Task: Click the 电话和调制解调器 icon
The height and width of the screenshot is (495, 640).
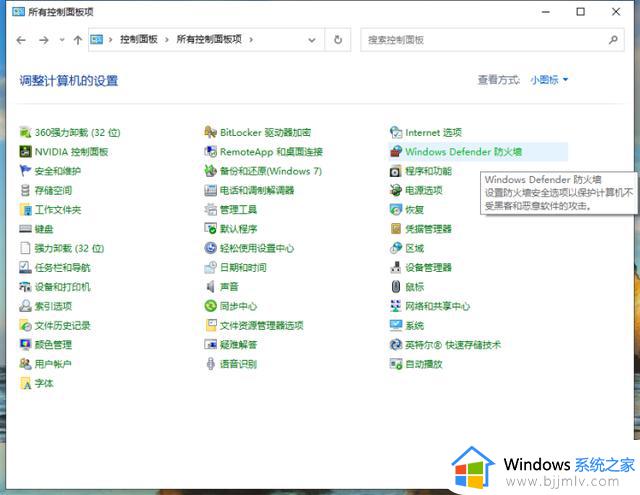Action: point(211,190)
